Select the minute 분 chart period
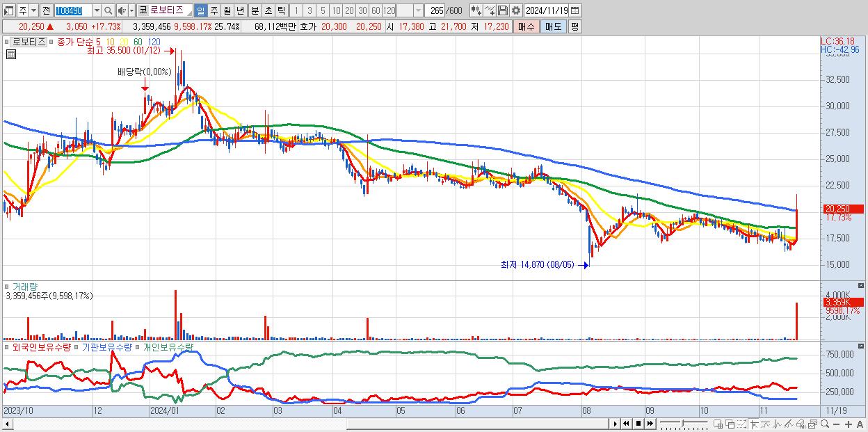Image resolution: width=868 pixels, height=432 pixels. coord(255,10)
